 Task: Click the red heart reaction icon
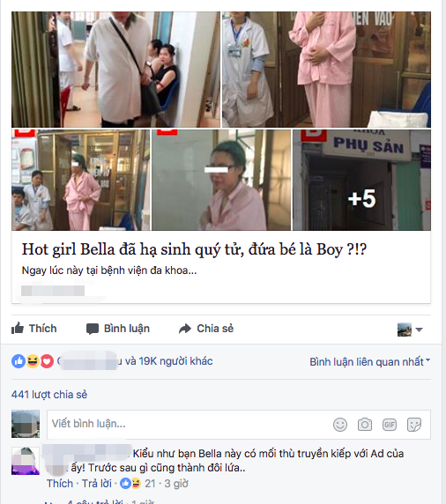pos(47,361)
